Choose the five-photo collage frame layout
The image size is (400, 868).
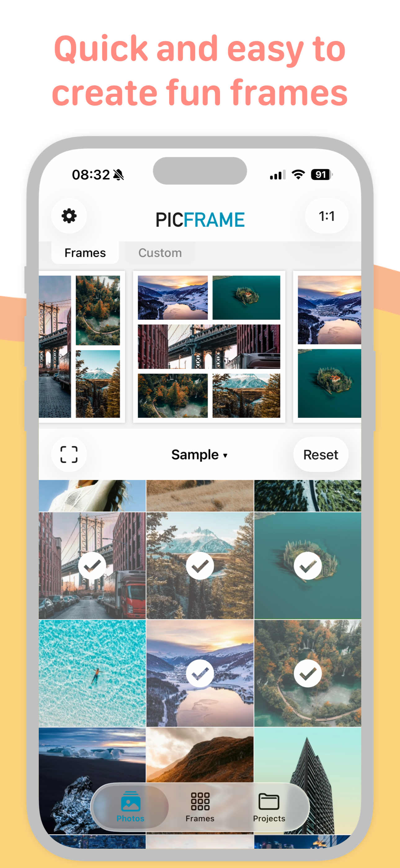pos(209,347)
